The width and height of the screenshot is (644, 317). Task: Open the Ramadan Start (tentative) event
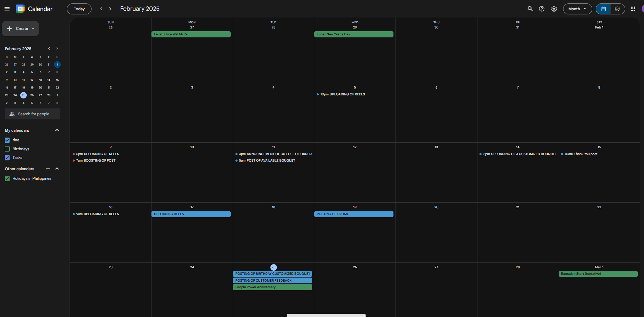(x=598, y=274)
